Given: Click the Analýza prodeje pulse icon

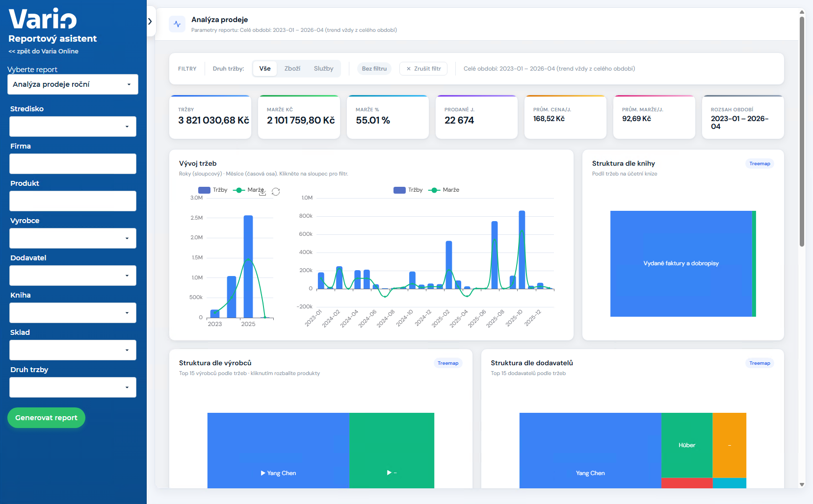Looking at the screenshot, I should pos(177,24).
